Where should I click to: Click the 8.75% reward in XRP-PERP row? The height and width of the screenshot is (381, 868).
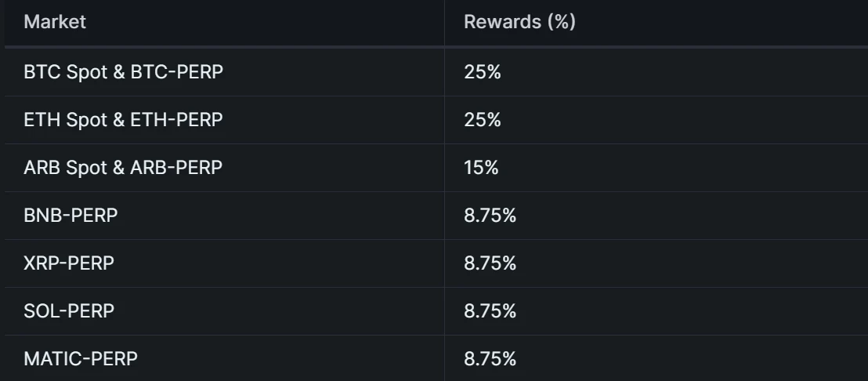pyautogui.click(x=490, y=263)
